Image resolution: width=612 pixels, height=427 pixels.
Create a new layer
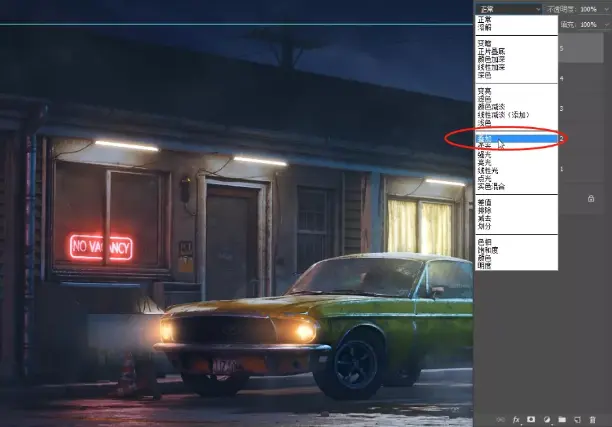[x=577, y=420]
